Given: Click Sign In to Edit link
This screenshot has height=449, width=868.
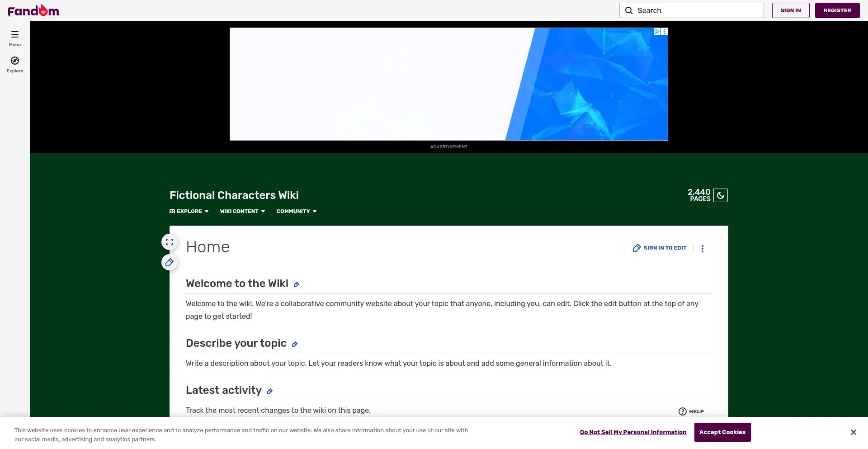Looking at the screenshot, I should coord(660,248).
